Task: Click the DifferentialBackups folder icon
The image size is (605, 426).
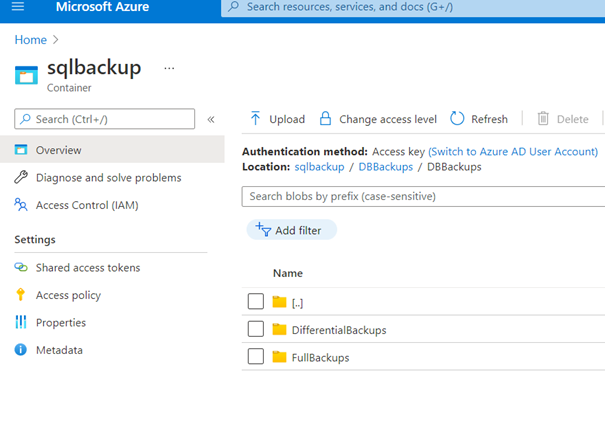Action: (279, 329)
